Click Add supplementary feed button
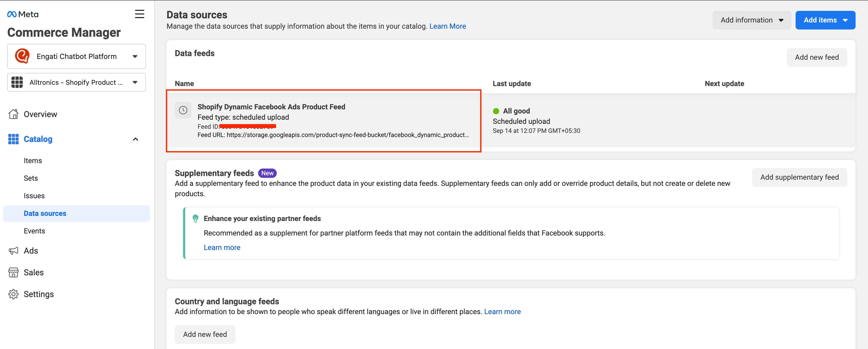Screen dimensions: 868x349 click(799, 177)
